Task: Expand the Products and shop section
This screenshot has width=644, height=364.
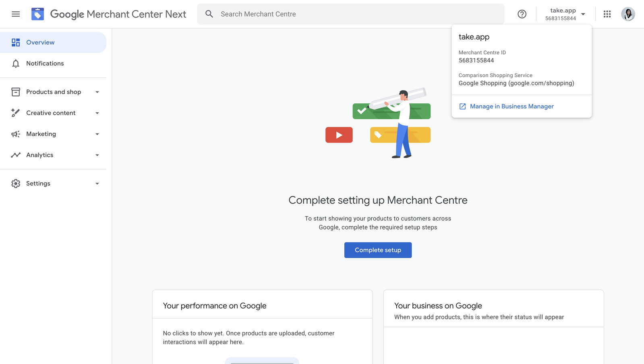Action: (x=97, y=92)
